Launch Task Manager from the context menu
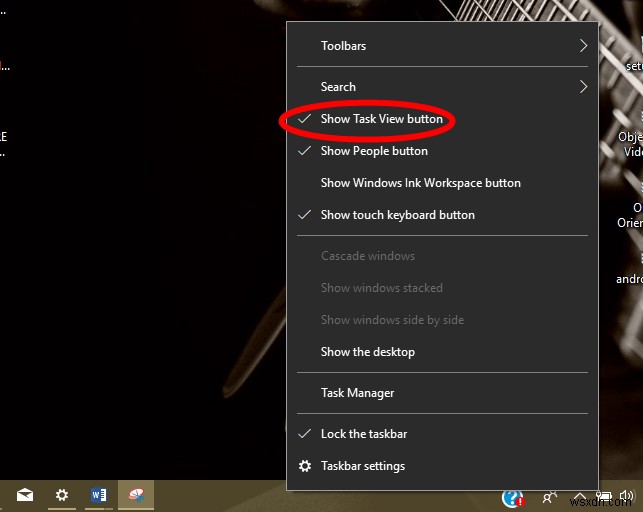The image size is (643, 512). coord(442,393)
